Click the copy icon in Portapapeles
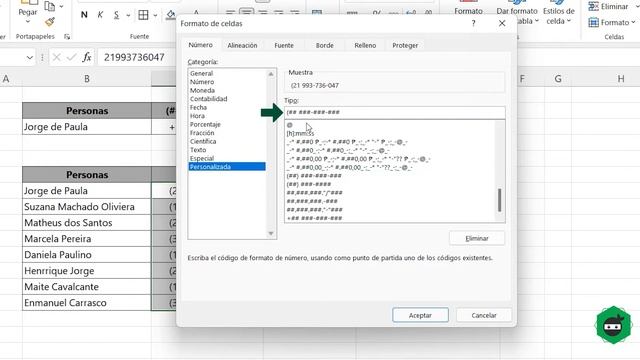The height and width of the screenshot is (360, 640). 49,6
